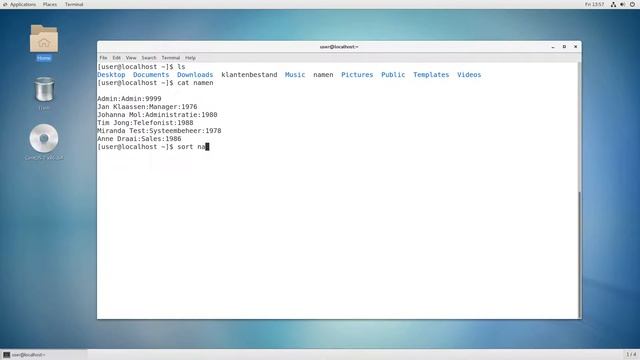
Task: Click the power icon in top panel
Action: (632, 4)
